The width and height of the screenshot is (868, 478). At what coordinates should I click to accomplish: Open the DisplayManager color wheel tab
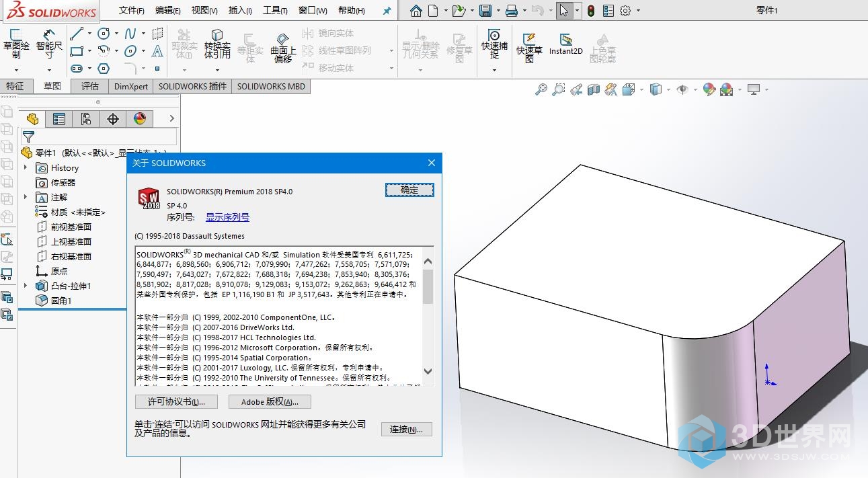pyautogui.click(x=140, y=119)
